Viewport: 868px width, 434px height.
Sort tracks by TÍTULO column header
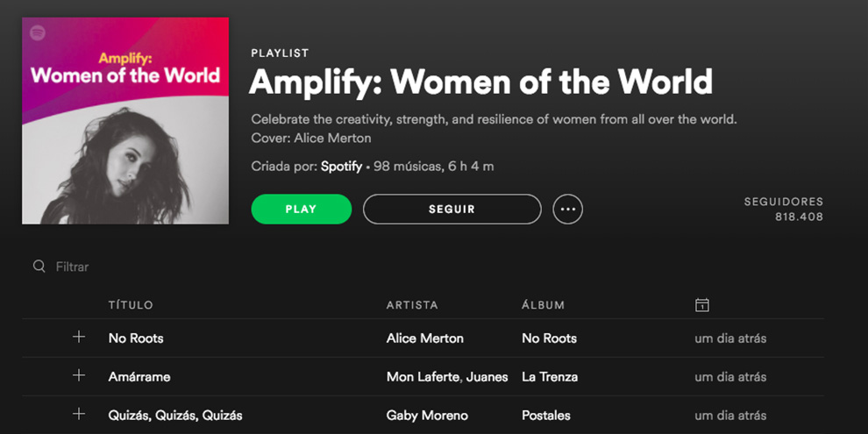coord(131,305)
